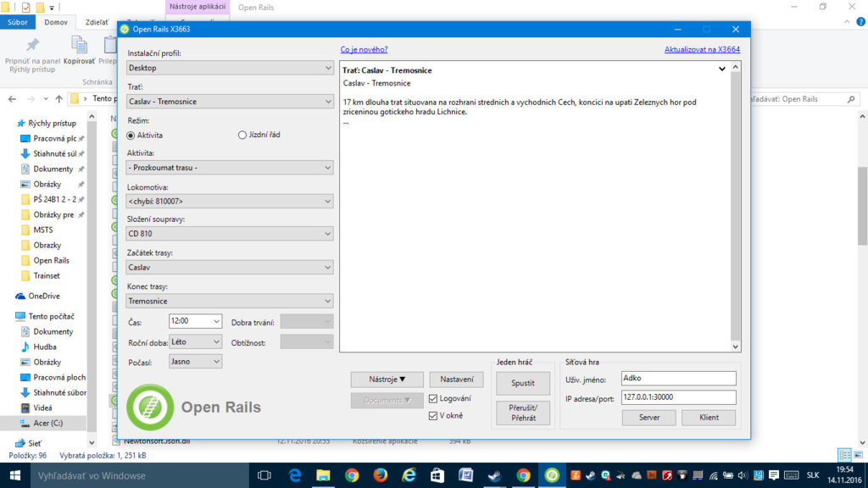This screenshot has height=488, width=868.
Task: Open the Počasí dropdown set to Jasno
Action: tap(194, 362)
